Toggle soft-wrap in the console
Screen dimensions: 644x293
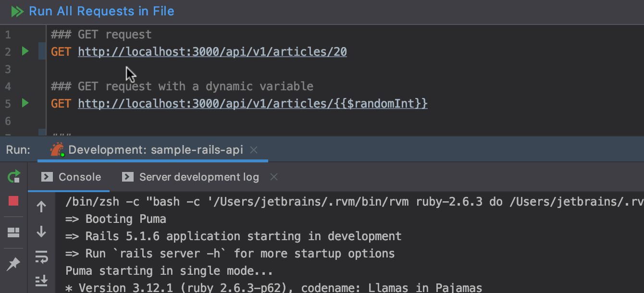click(41, 258)
